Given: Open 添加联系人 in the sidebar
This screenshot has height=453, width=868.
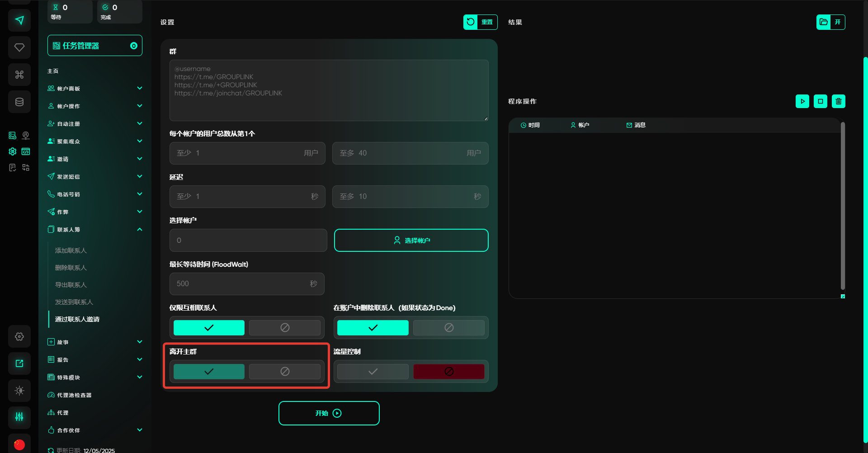Looking at the screenshot, I should [71, 250].
